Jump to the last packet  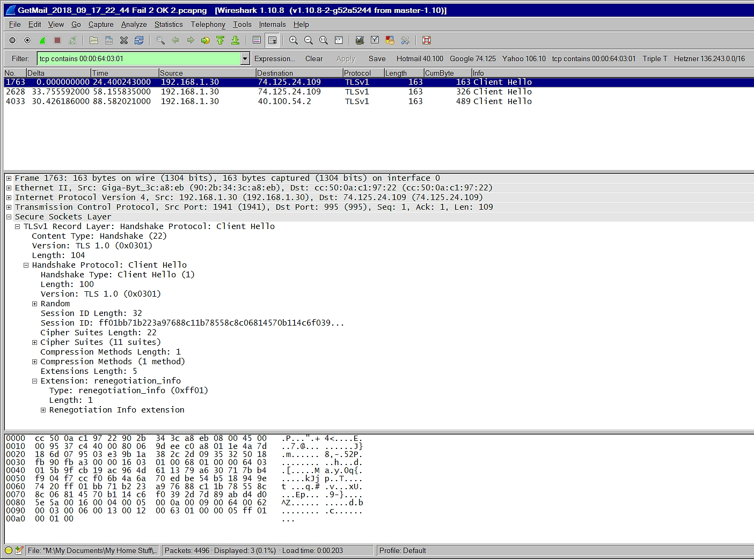tap(235, 40)
